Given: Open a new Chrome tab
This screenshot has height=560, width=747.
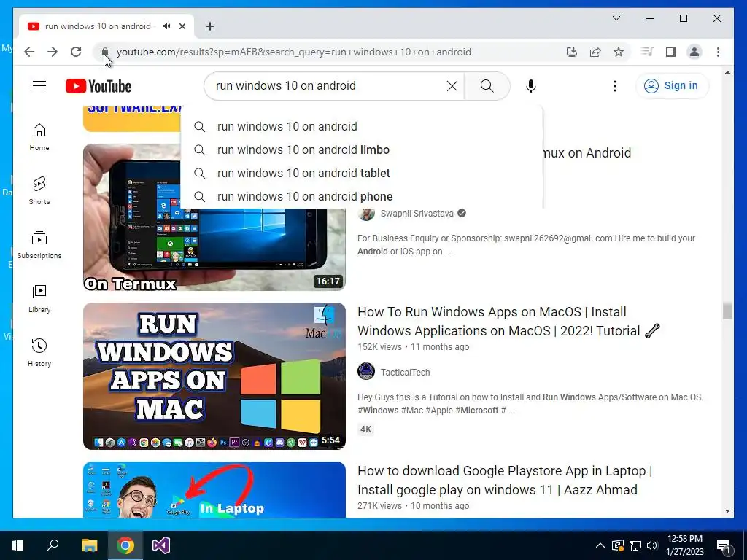Looking at the screenshot, I should [210, 26].
